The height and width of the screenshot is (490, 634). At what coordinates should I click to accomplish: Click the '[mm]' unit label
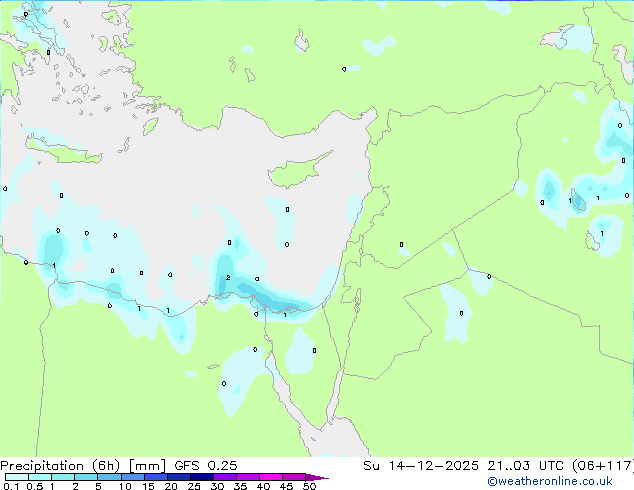pos(147,466)
